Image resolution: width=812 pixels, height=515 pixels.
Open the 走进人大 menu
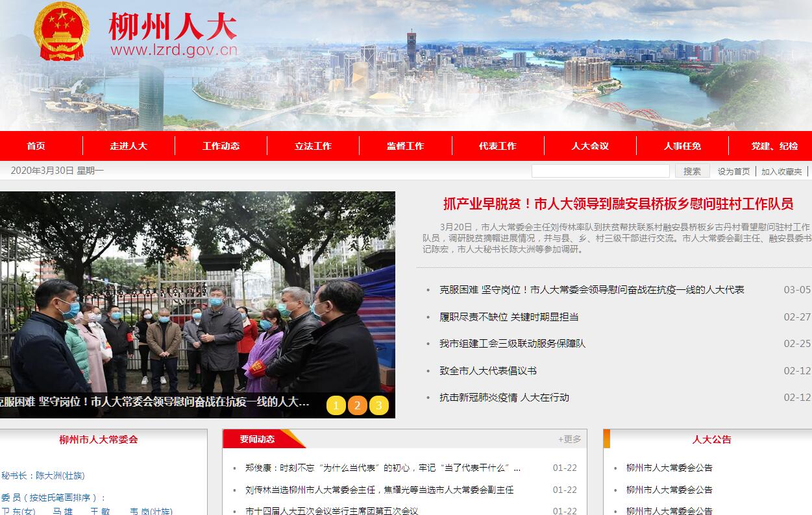pyautogui.click(x=129, y=146)
